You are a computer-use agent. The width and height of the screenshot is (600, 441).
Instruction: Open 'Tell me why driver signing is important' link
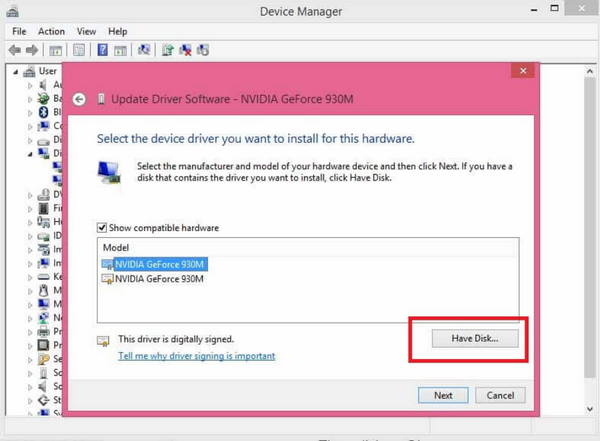(x=196, y=356)
